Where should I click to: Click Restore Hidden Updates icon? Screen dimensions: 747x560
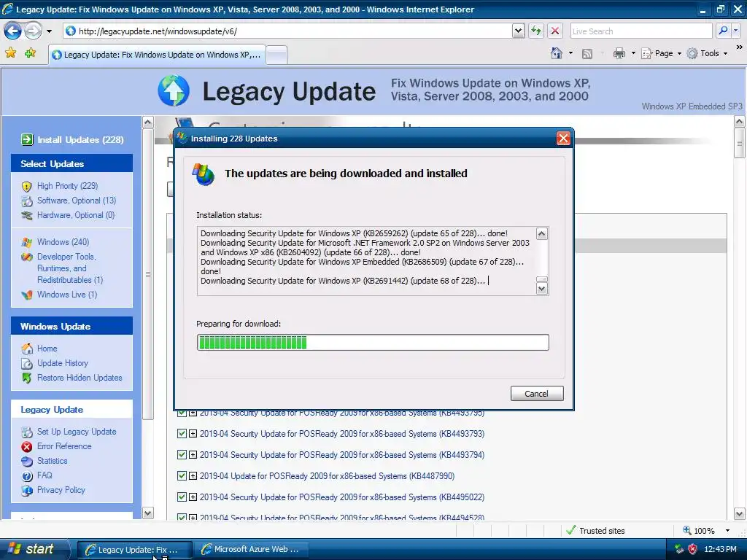[27, 378]
